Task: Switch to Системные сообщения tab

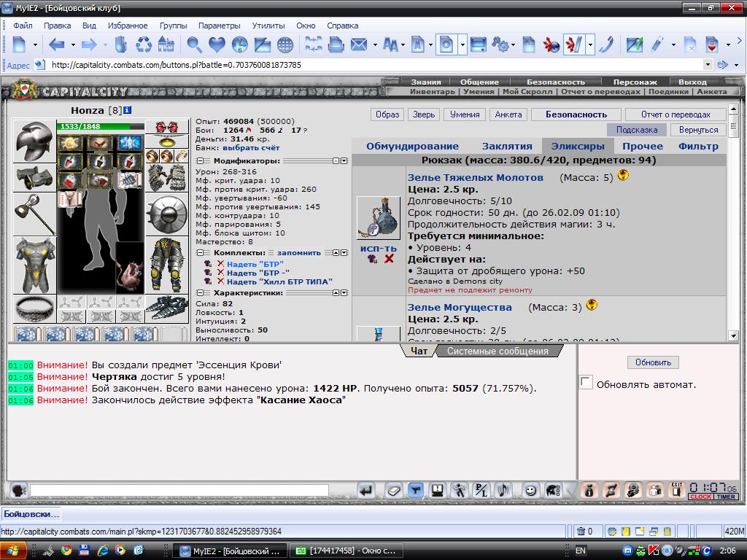Action: coord(498,351)
